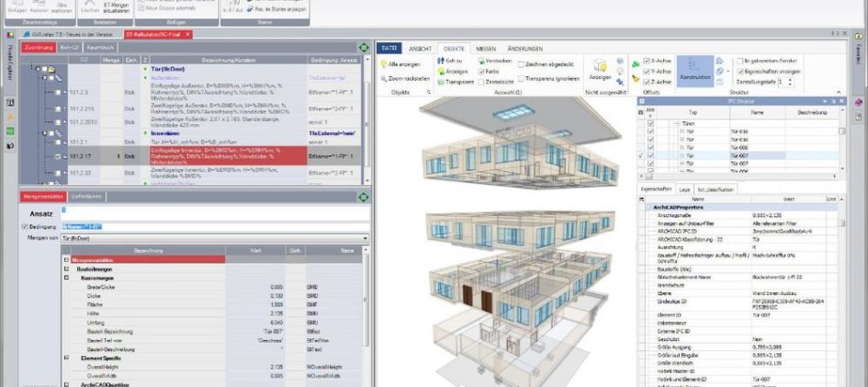Viewport: 868px width, 387px height.
Task: Open the Mengen von dropdown
Action: click(365, 237)
